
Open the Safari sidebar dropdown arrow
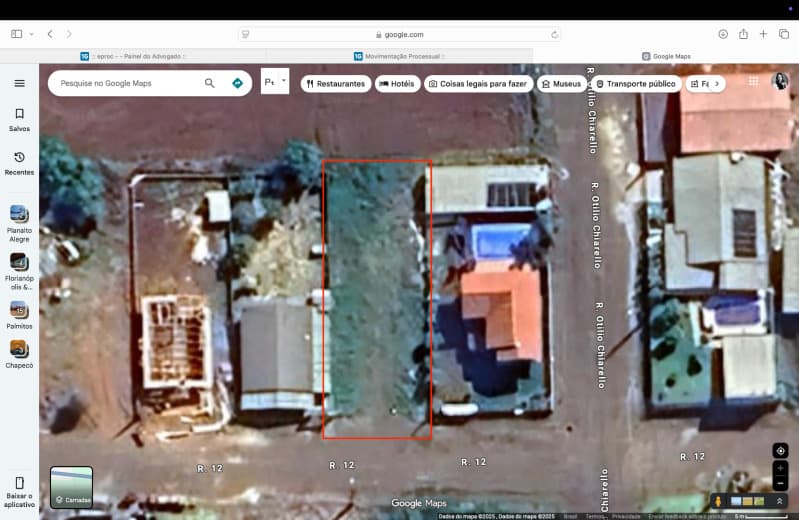31,34
